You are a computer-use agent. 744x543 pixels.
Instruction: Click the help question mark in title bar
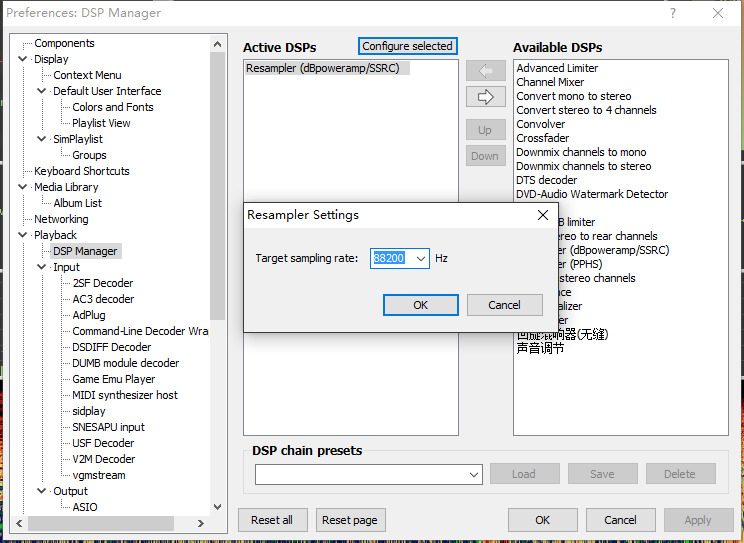click(x=672, y=13)
